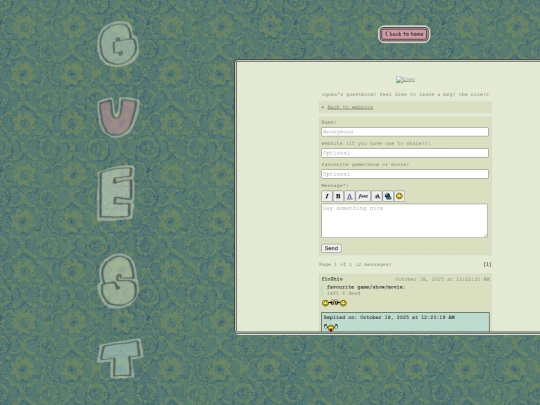
Task: Follow the Back to website link
Action: pyautogui.click(x=350, y=107)
